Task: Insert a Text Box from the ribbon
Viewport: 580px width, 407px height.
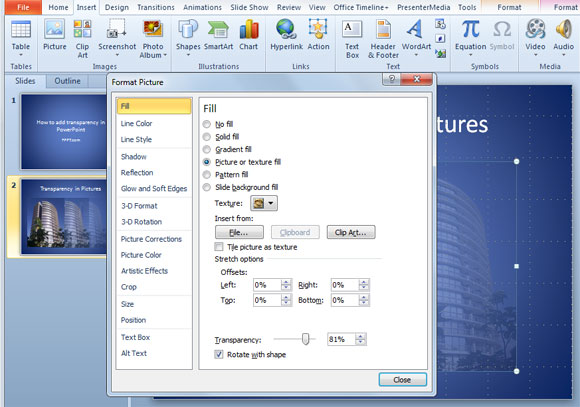Action: (x=352, y=38)
